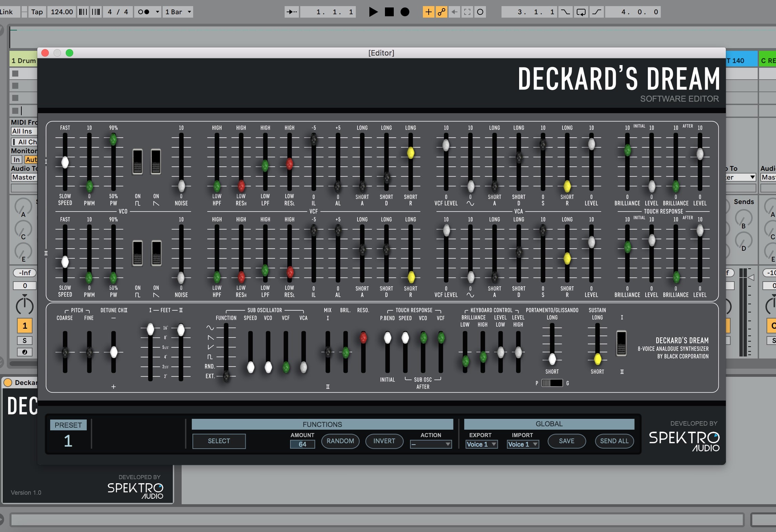The image size is (776, 532).
Task: Toggle VCO II square wave ON switch
Action: click(x=138, y=253)
